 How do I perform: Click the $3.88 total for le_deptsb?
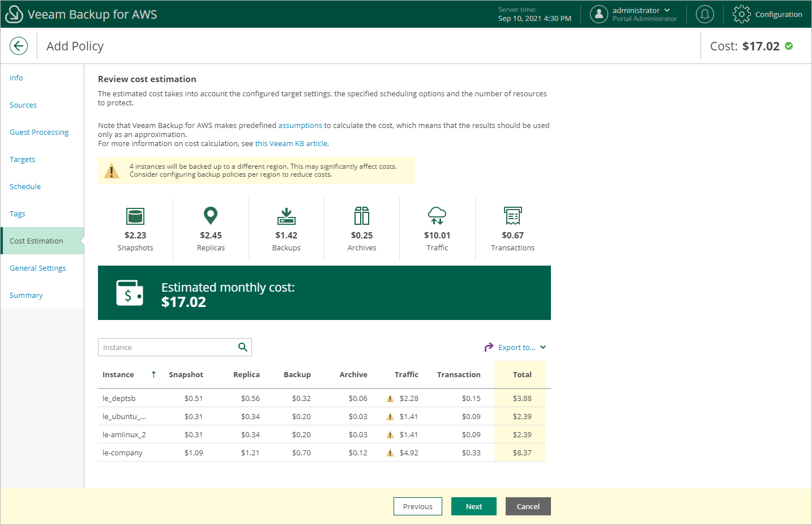coord(522,398)
